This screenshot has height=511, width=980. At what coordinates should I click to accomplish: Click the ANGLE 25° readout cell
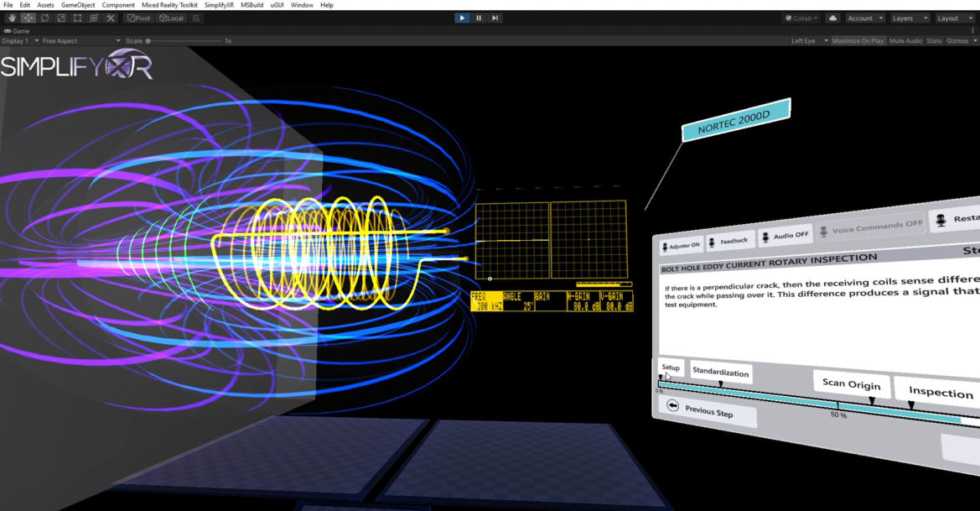click(518, 301)
